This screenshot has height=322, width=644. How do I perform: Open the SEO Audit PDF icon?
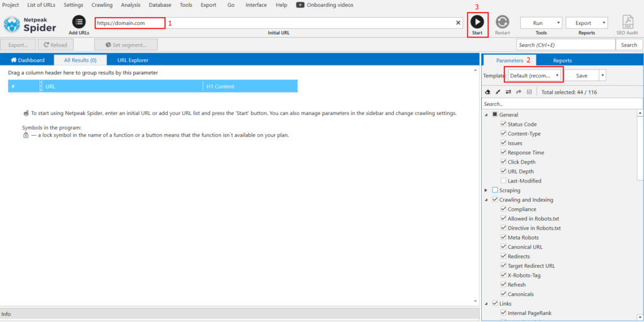pos(628,22)
